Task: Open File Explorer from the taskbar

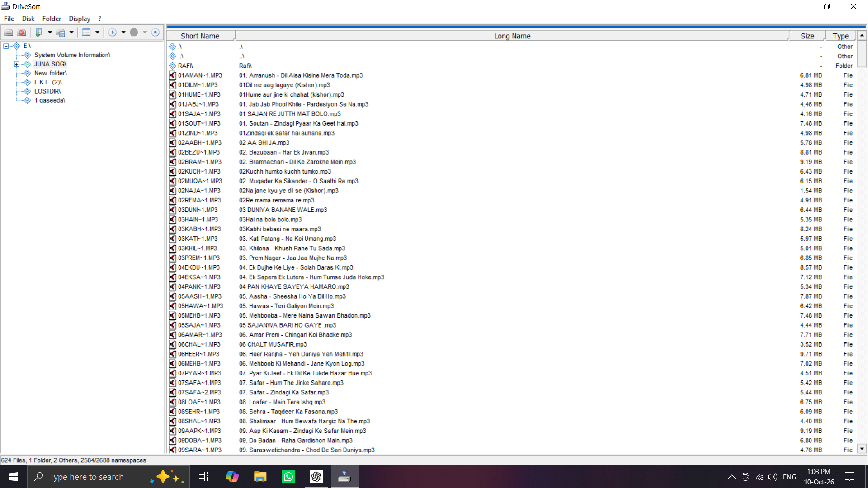Action: click(x=260, y=477)
